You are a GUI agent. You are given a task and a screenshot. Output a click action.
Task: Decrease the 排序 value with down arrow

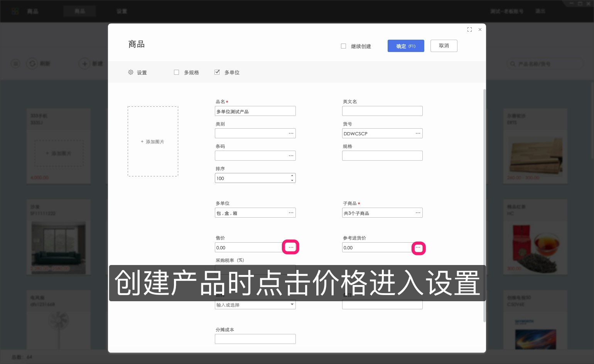[x=292, y=180]
